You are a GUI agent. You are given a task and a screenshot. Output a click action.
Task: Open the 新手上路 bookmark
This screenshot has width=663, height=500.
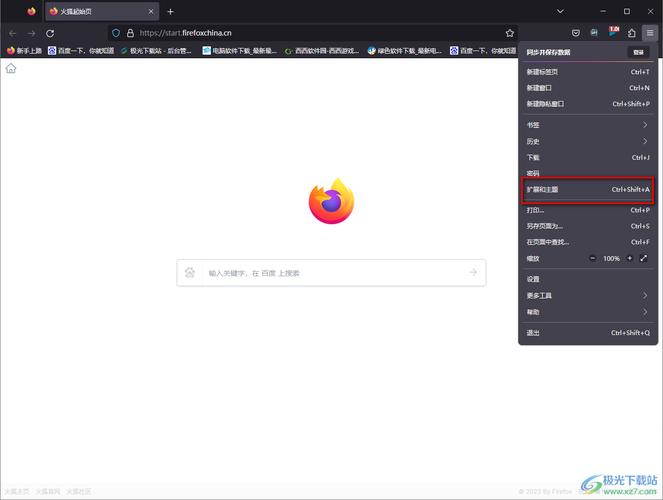pyautogui.click(x=25, y=51)
